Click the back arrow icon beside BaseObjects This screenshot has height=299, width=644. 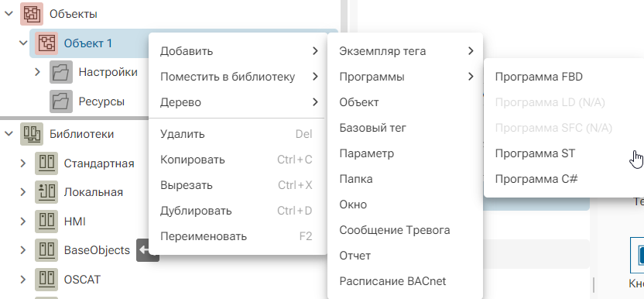(x=143, y=250)
